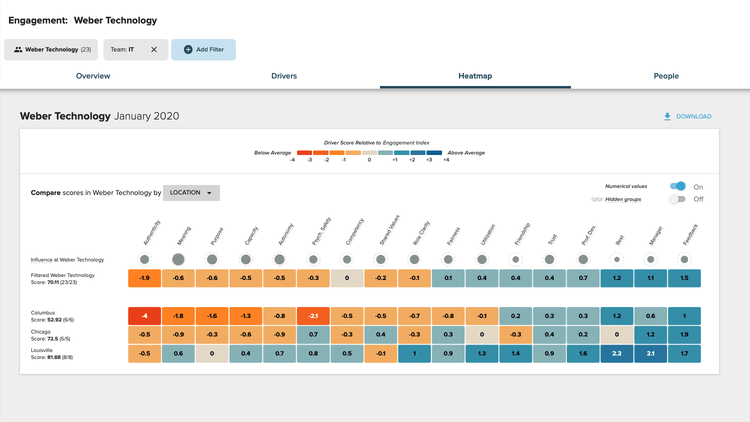750x422 pixels.
Task: Click the Competency influence circle
Action: (347, 259)
